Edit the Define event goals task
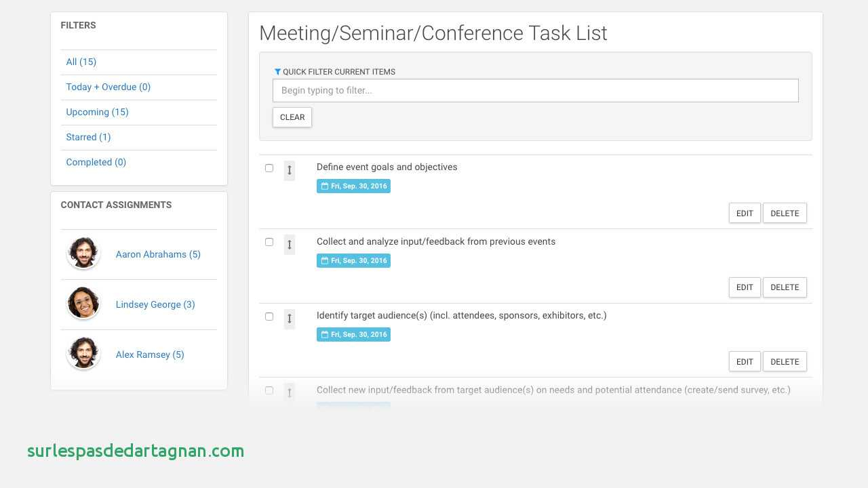The height and width of the screenshot is (488, 868). (x=745, y=213)
